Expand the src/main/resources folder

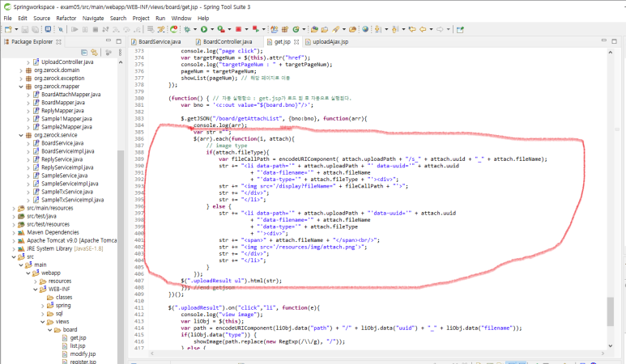pyautogui.click(x=14, y=208)
